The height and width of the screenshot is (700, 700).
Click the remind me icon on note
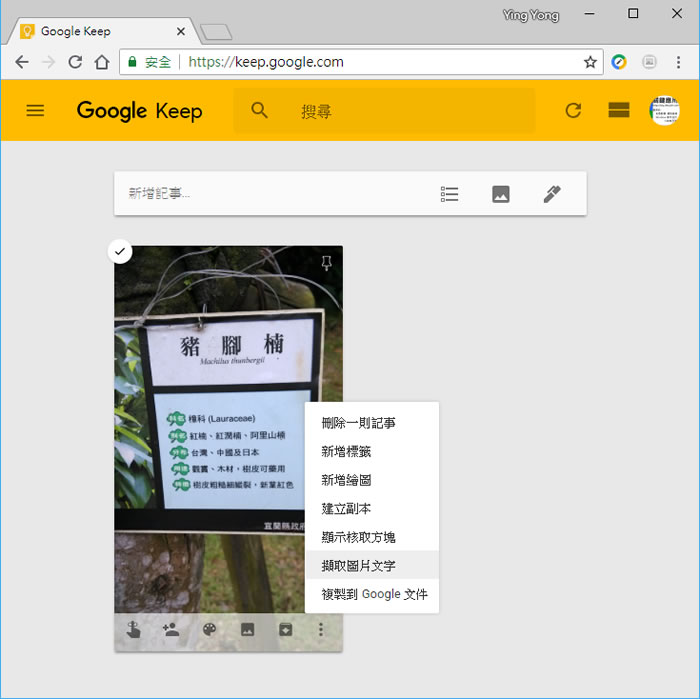pos(133,630)
